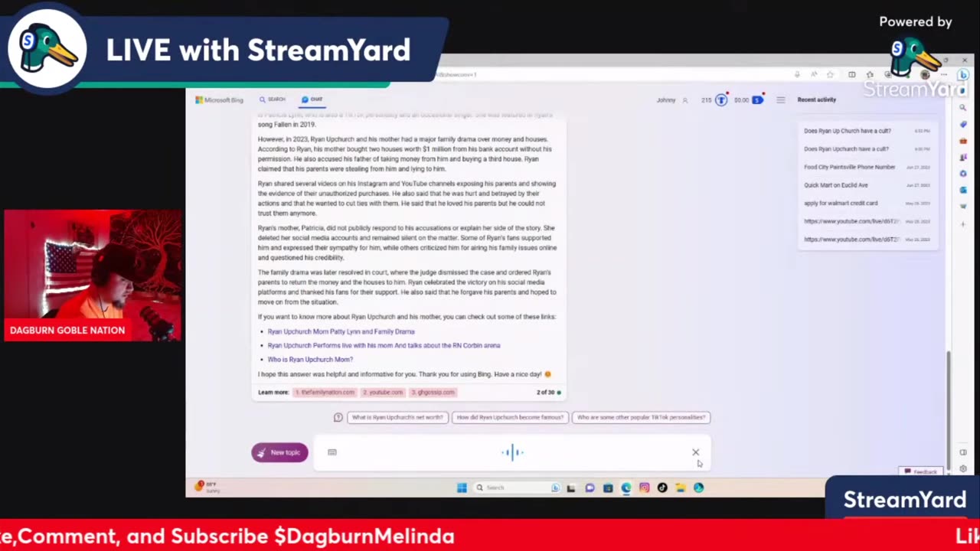Open the Johnny account profile icon
Screen dimensions: 980x551
[685, 100]
